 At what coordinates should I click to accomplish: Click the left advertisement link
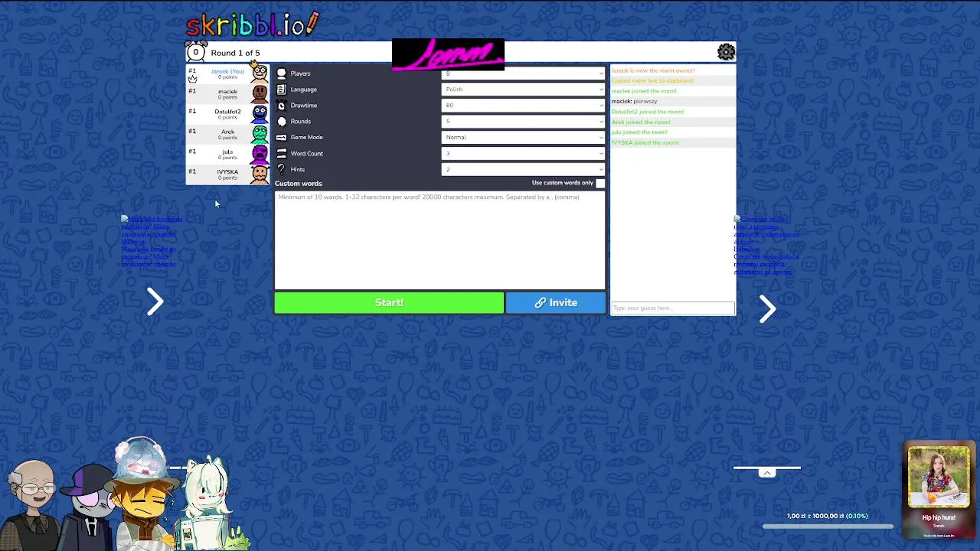point(151,241)
